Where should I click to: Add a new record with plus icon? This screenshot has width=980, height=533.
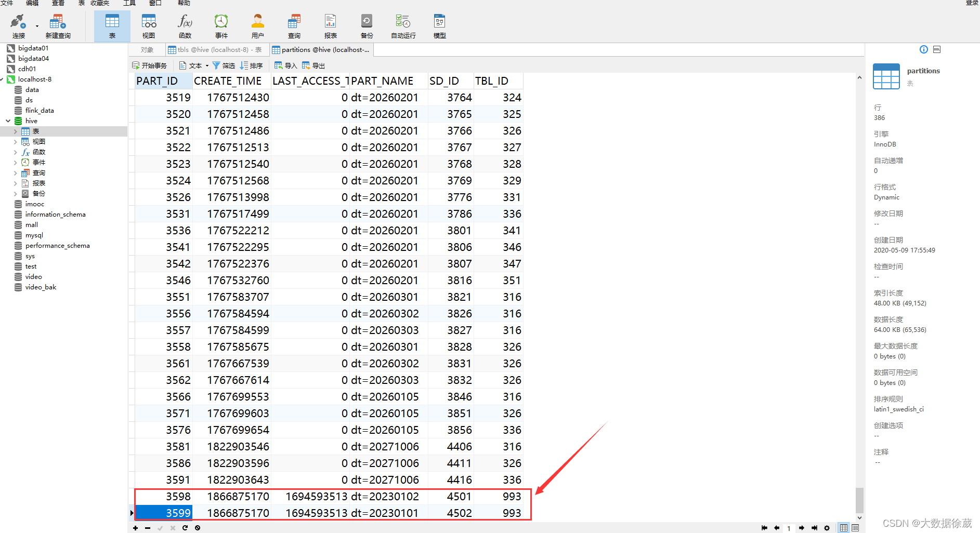(x=135, y=528)
